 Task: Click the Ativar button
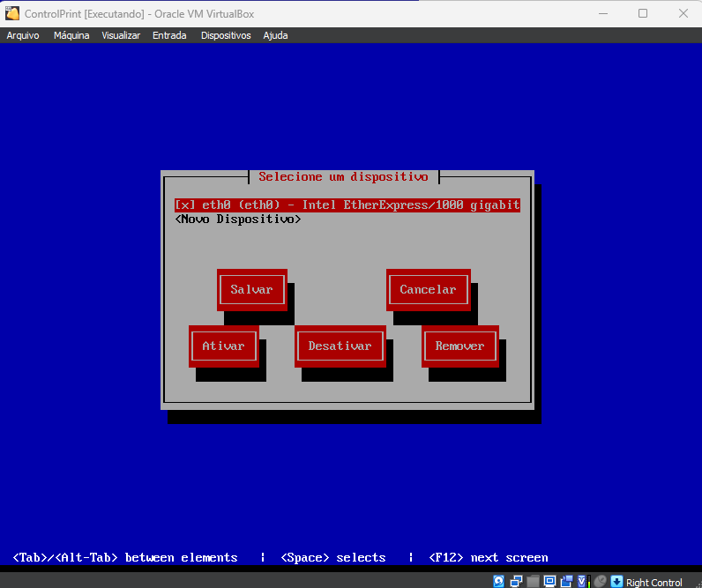pyautogui.click(x=223, y=346)
